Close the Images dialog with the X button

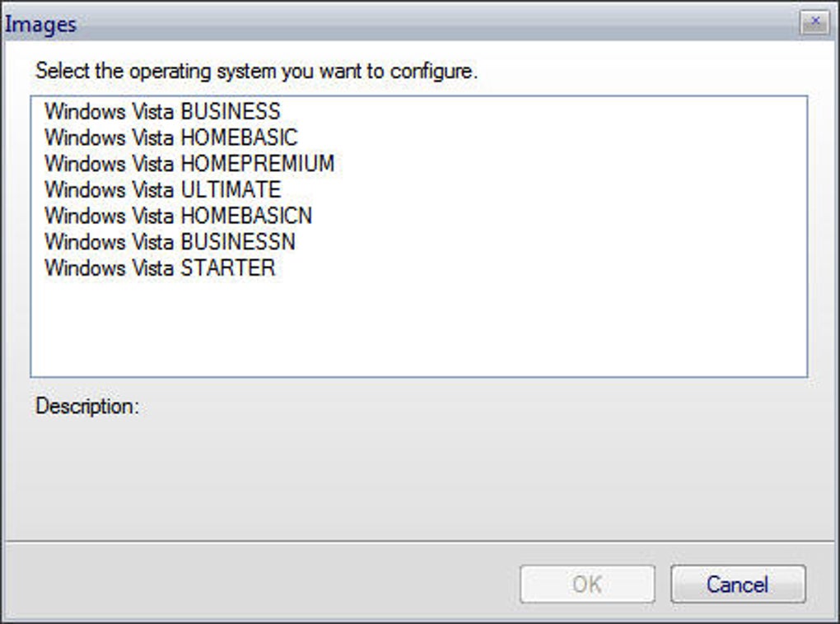[x=814, y=23]
